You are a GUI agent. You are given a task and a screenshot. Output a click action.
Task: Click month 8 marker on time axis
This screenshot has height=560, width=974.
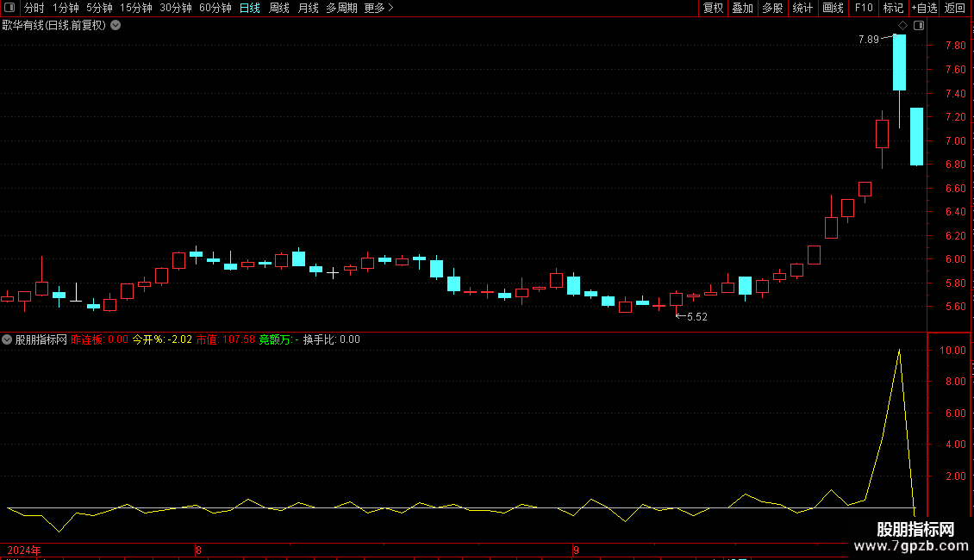pyautogui.click(x=198, y=550)
